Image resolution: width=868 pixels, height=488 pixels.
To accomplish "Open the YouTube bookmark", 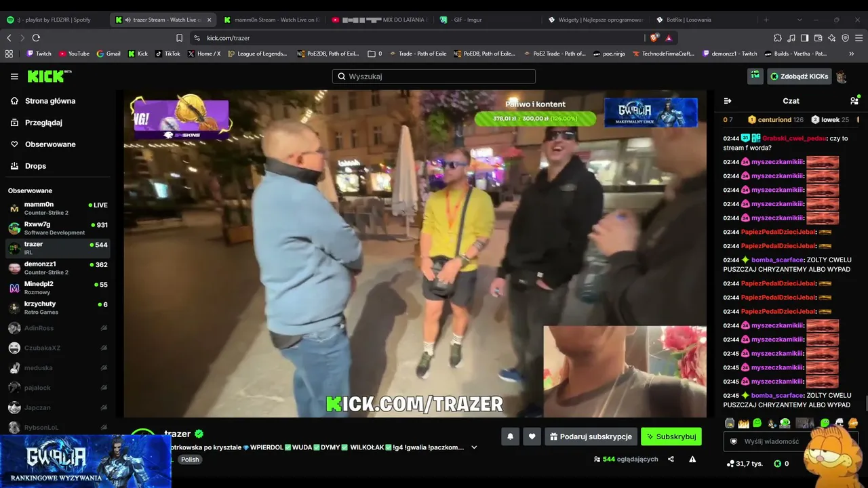I will tap(74, 54).
